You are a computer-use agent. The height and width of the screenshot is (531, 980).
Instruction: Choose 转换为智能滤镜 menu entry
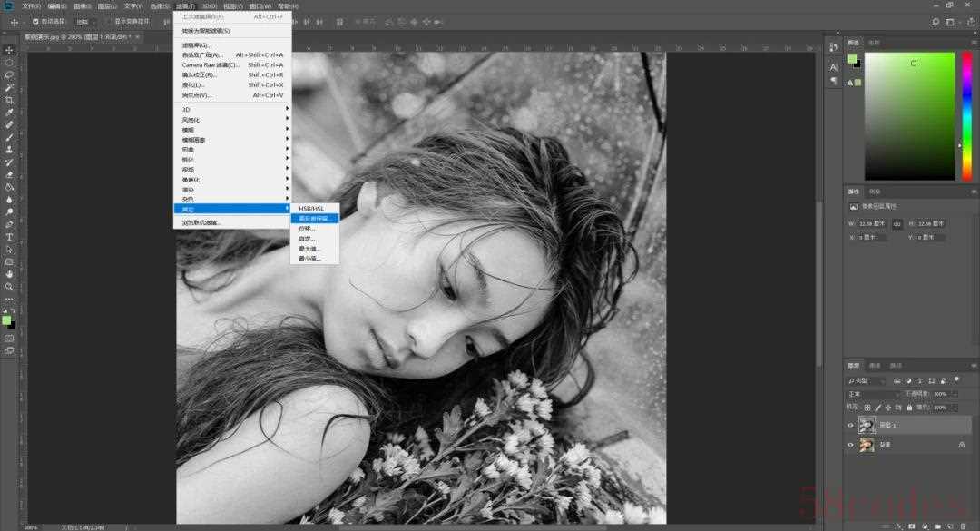(232, 31)
